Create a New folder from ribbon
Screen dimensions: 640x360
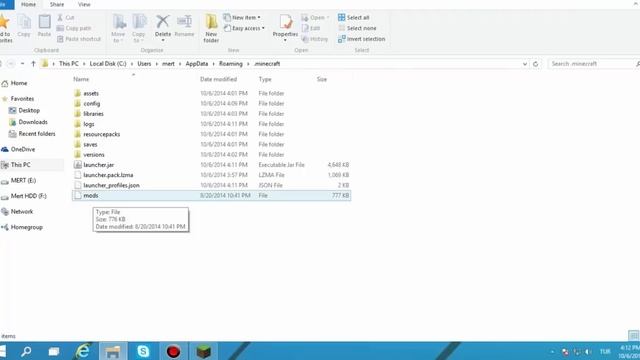211,28
